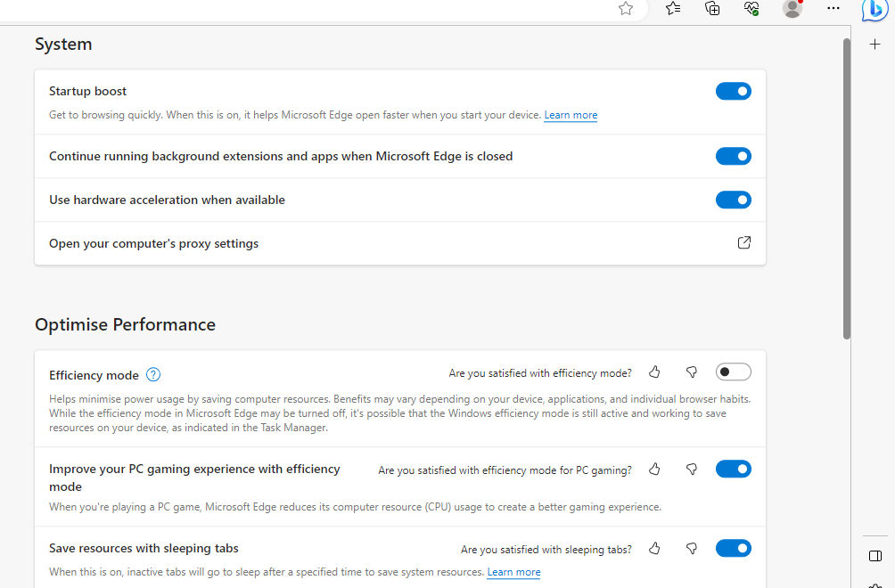The width and height of the screenshot is (895, 588).
Task: Click Learn more about Startup boost
Action: 571,115
